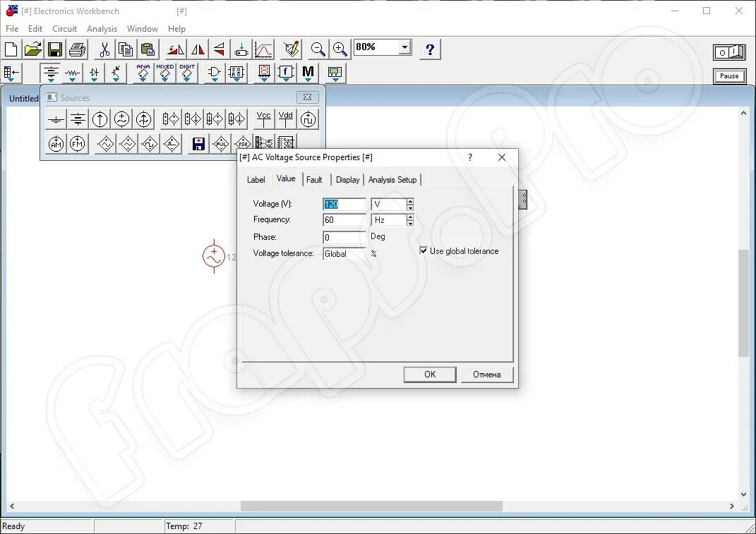Expand the Digital ICs (DIGIT) parts bin
Viewport: 756px width, 534px height.
click(187, 73)
